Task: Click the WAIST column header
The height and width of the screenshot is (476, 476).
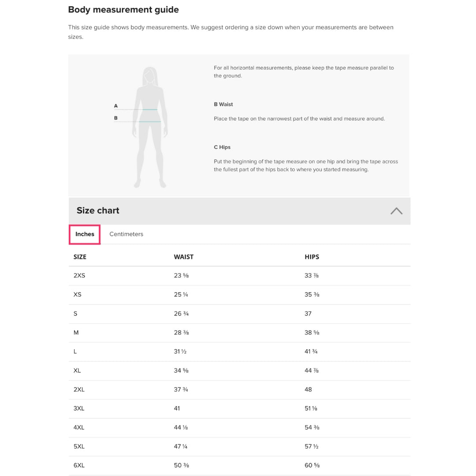Action: point(183,257)
